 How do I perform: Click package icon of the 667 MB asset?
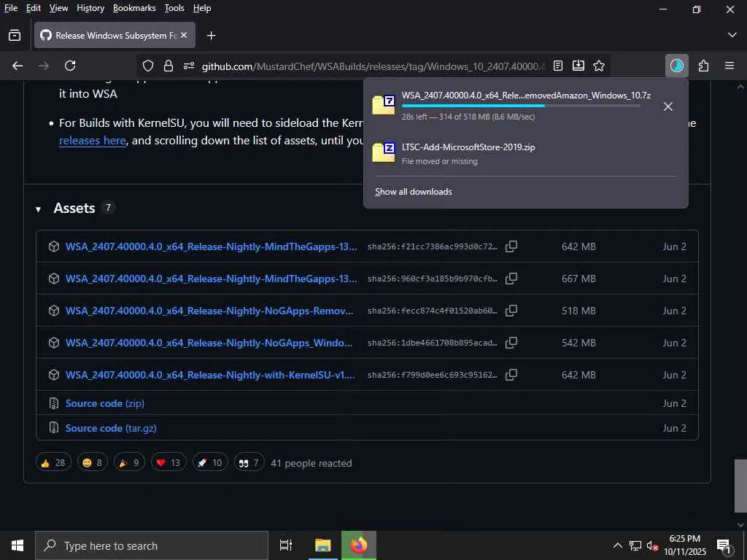[x=54, y=279]
